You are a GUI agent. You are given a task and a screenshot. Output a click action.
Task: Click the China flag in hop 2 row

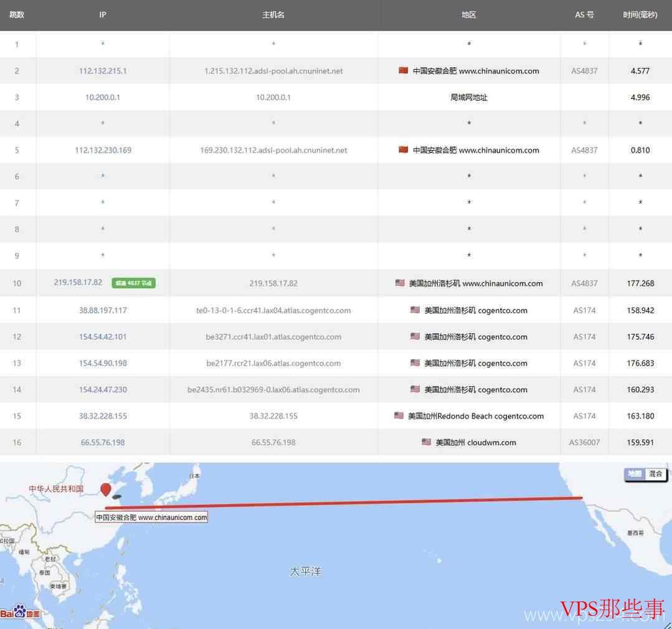pos(403,70)
